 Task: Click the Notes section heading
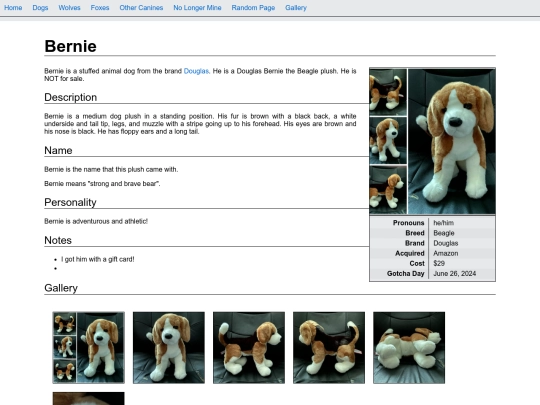coord(58,240)
